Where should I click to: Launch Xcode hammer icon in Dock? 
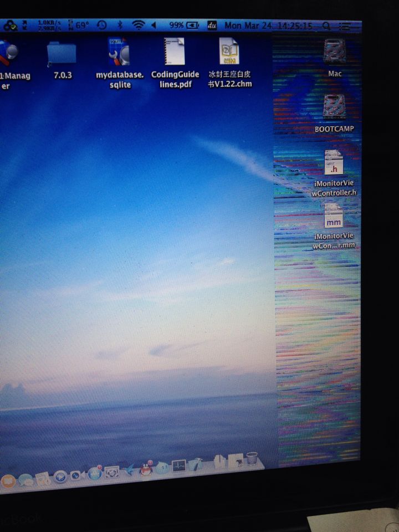pos(195,464)
